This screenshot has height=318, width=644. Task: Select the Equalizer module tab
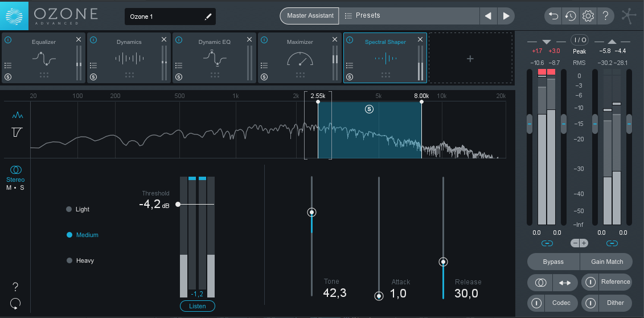click(43, 57)
